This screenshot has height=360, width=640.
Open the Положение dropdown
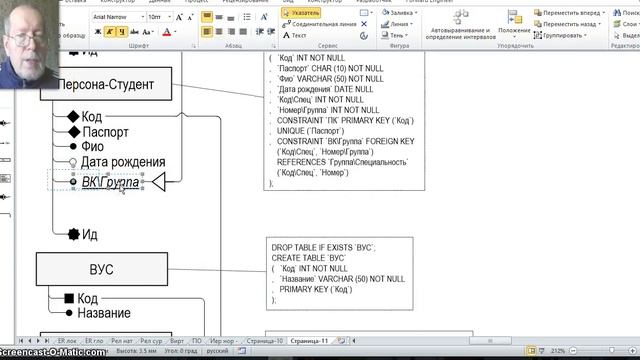[514, 24]
